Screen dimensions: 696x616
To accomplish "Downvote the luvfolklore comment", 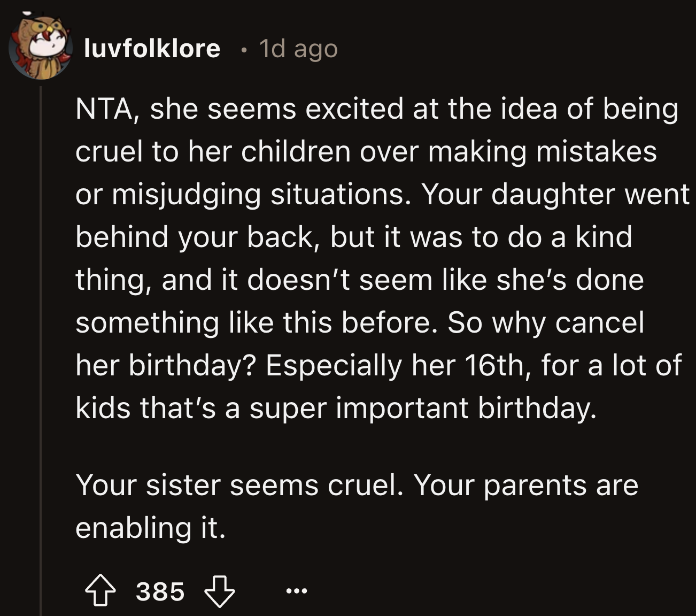I will (220, 591).
